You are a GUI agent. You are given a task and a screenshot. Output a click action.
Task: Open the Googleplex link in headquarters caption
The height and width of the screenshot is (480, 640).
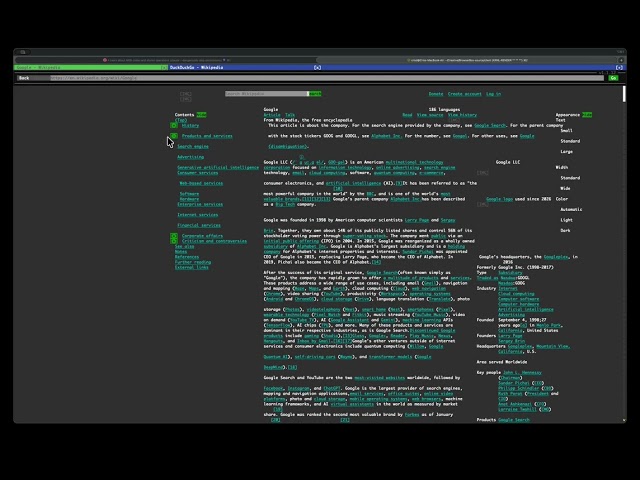point(556,257)
